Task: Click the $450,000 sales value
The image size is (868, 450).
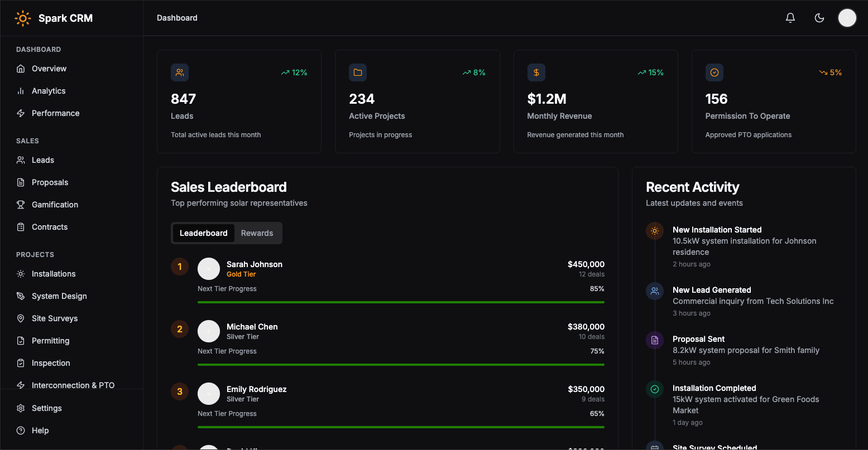Action: 586,264
